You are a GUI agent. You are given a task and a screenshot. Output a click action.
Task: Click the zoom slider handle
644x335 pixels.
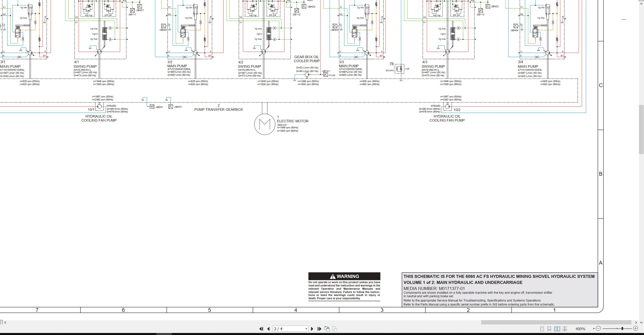point(622,328)
